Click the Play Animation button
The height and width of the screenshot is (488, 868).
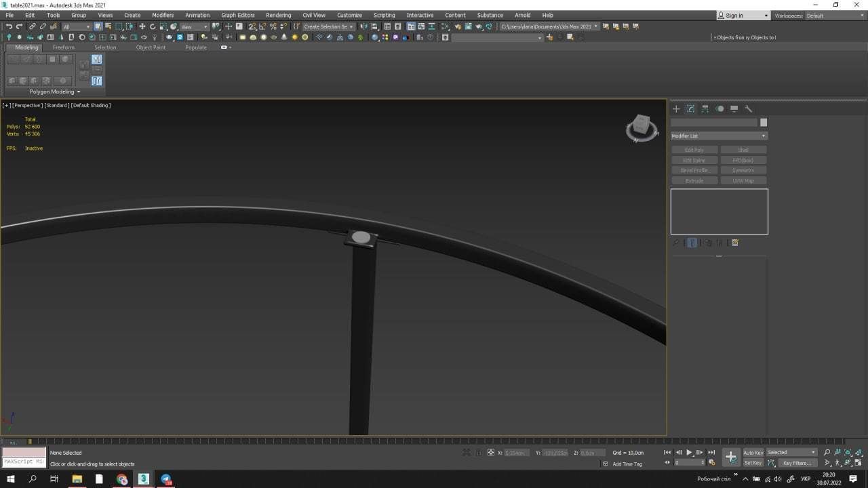point(689,452)
